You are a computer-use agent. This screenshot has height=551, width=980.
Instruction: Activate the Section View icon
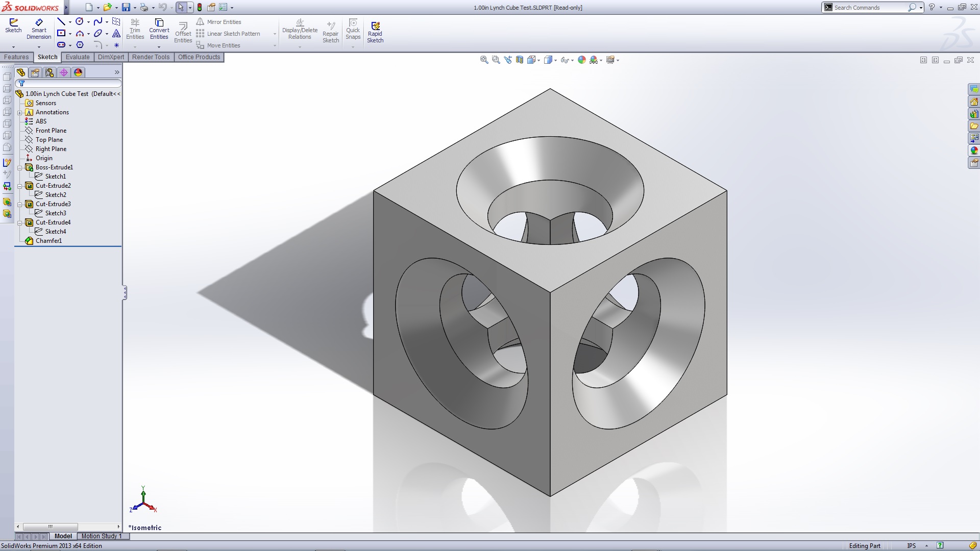pyautogui.click(x=520, y=60)
